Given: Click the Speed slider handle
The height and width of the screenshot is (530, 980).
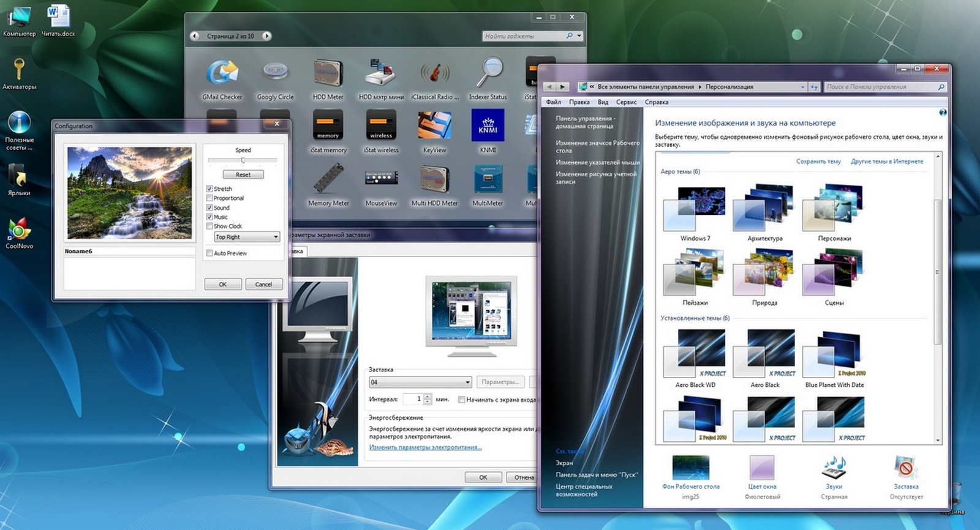Looking at the screenshot, I should click(243, 160).
